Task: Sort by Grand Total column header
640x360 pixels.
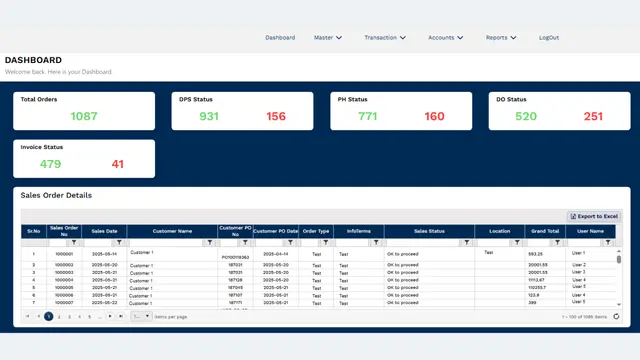Action: coord(545,231)
